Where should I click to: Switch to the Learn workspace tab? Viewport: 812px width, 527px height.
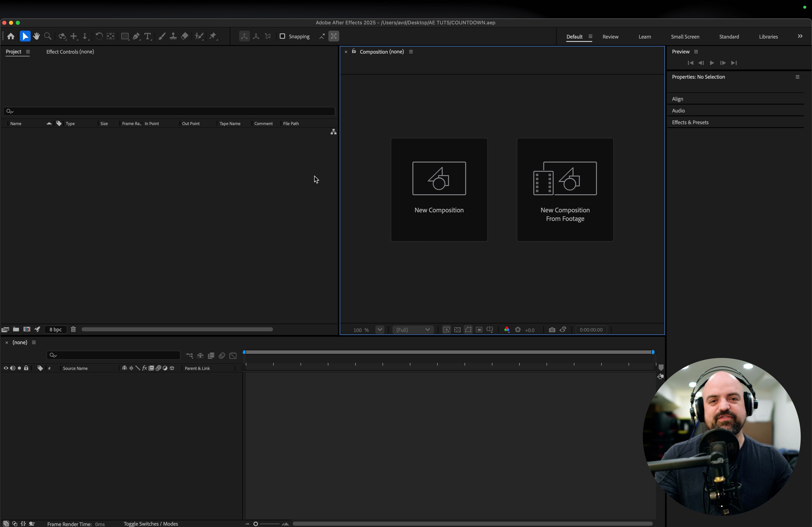coord(644,37)
